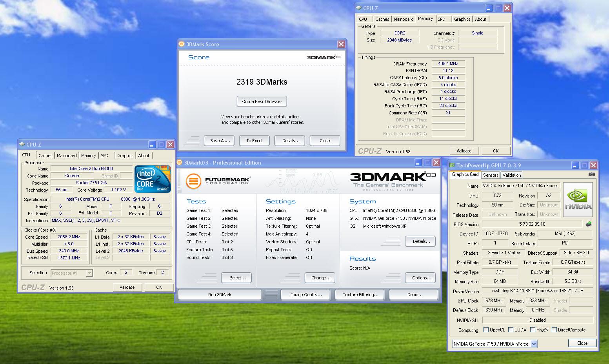The image size is (609, 364).
Task: Open Caches tab in memory CPU-Z window
Action: (x=382, y=19)
